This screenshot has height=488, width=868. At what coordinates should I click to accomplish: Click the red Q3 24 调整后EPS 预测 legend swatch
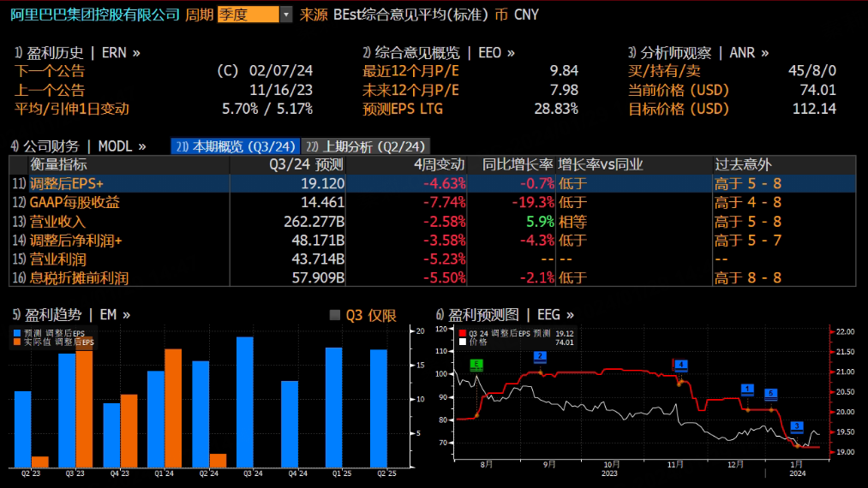coord(463,333)
